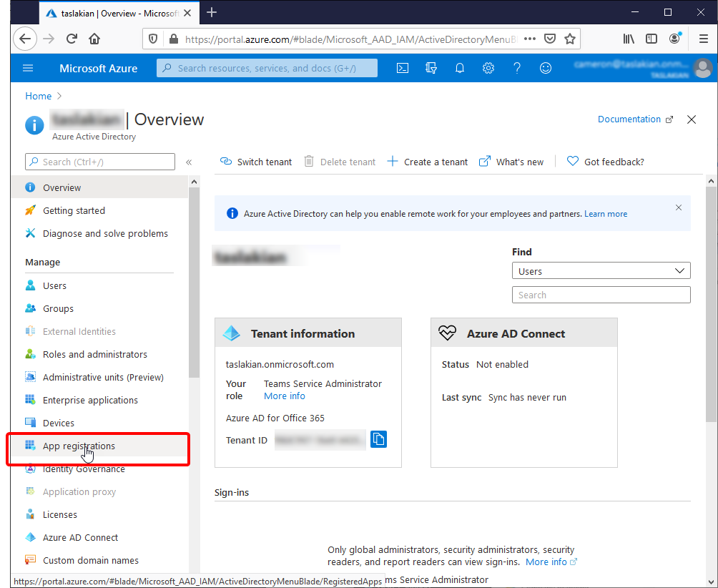Open More info about sign-ins
Viewport: 718px width, 588px height.
pyautogui.click(x=551, y=562)
